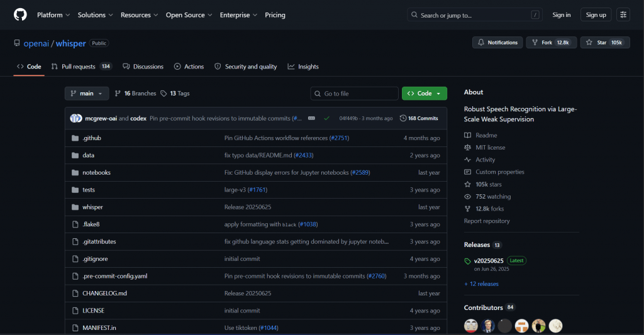644x335 pixels.
Task: Click the green check status icon
Action: point(326,118)
